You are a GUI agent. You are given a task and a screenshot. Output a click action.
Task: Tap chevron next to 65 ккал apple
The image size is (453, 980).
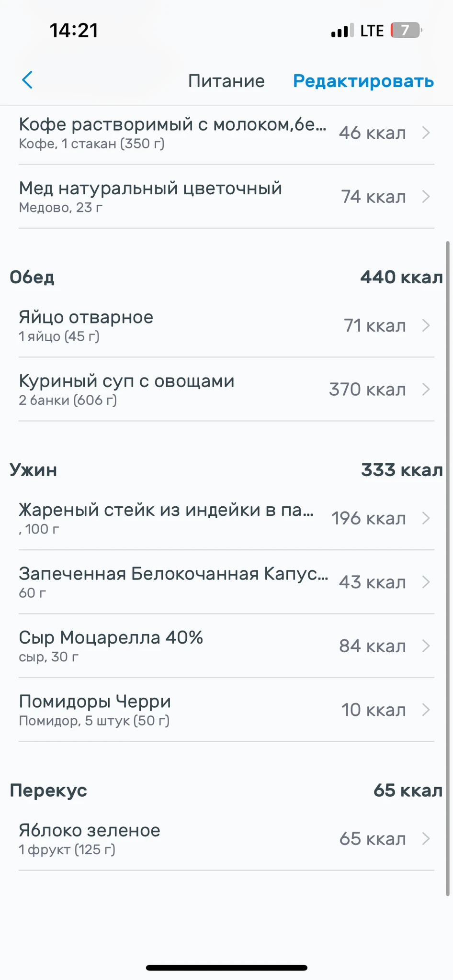[x=426, y=838]
